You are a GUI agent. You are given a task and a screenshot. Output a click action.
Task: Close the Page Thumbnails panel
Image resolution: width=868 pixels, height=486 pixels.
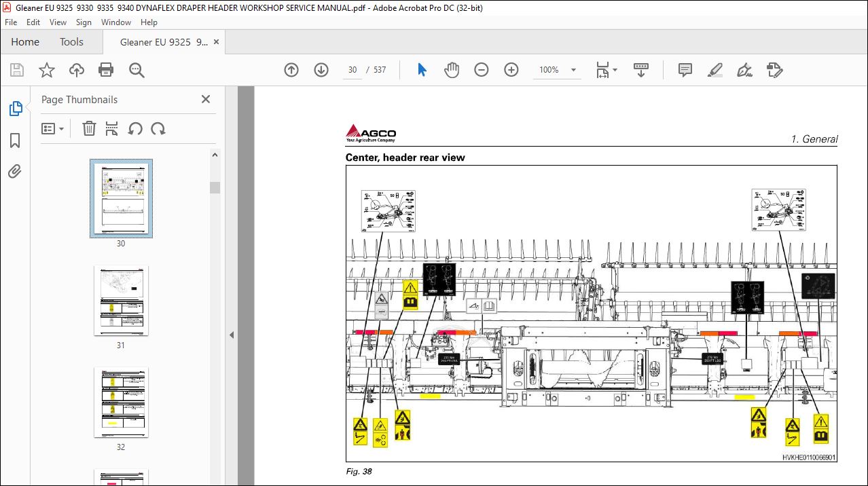point(206,99)
